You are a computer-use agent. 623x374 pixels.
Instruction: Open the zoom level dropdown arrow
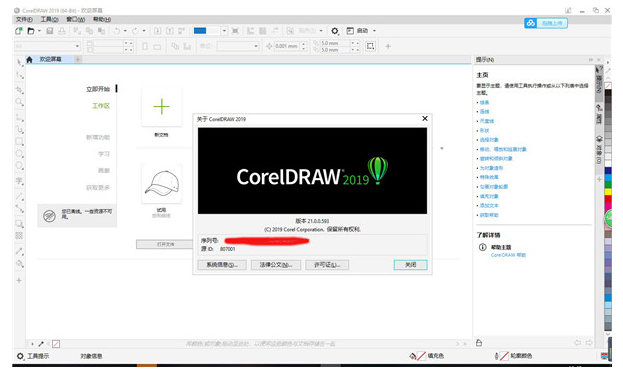[x=224, y=31]
